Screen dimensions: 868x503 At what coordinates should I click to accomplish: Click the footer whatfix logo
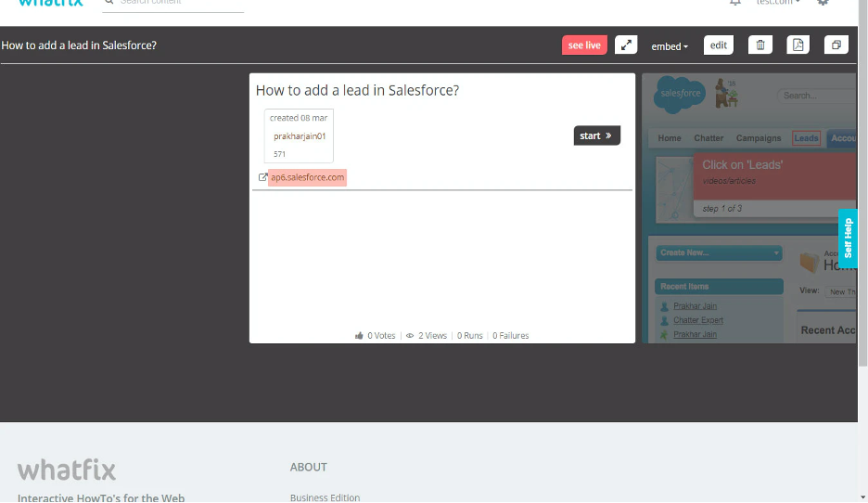click(x=67, y=471)
